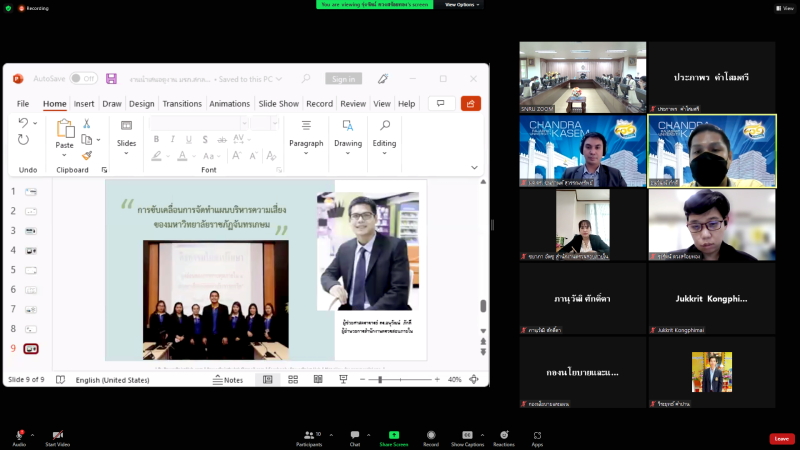
Task: Click the Cut scissors icon
Action: coord(86,123)
